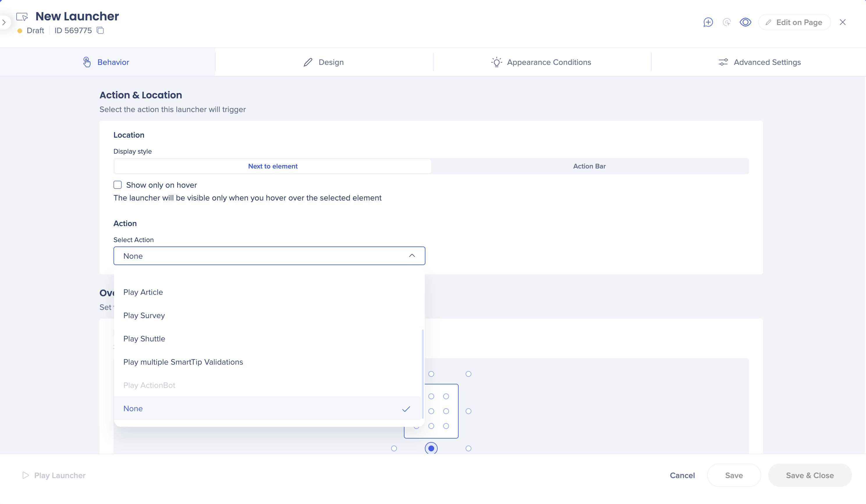The height and width of the screenshot is (504, 866).
Task: Enable the Show only on hover checkbox
Action: tap(118, 185)
